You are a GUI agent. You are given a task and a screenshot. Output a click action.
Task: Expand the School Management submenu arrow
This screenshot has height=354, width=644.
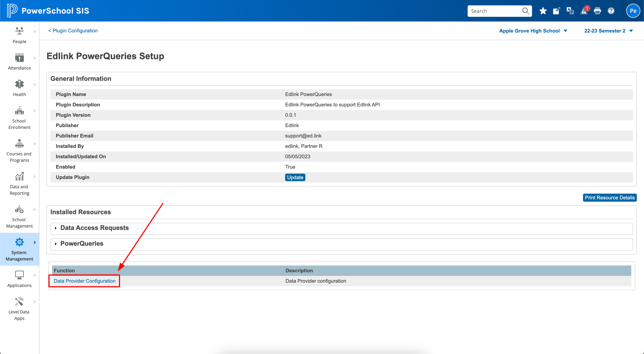coord(35,210)
